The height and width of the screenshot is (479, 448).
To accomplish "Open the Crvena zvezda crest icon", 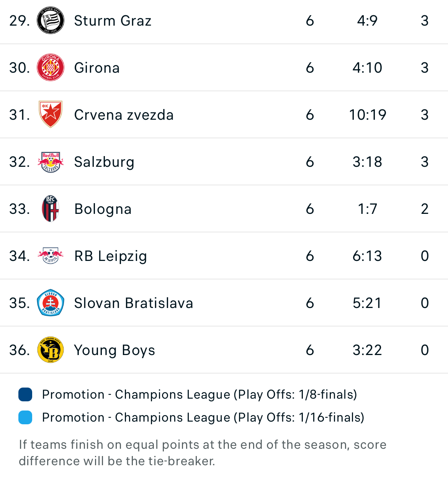I will tap(51, 114).
